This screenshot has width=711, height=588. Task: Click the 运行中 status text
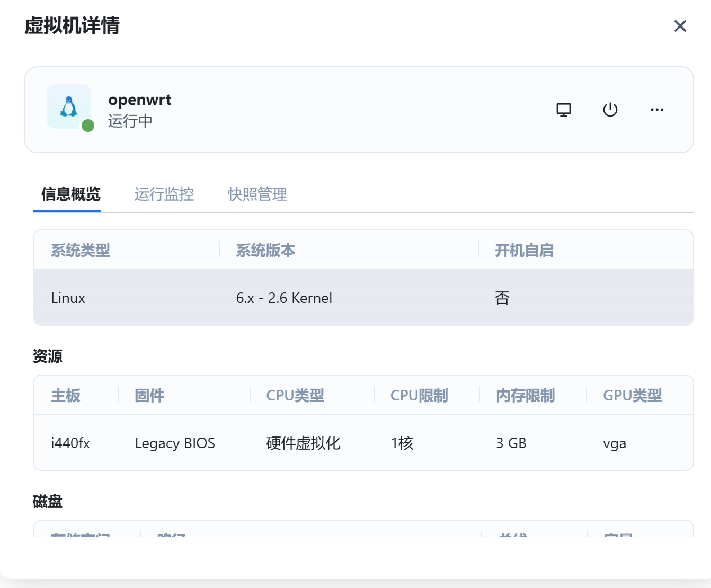(x=130, y=121)
